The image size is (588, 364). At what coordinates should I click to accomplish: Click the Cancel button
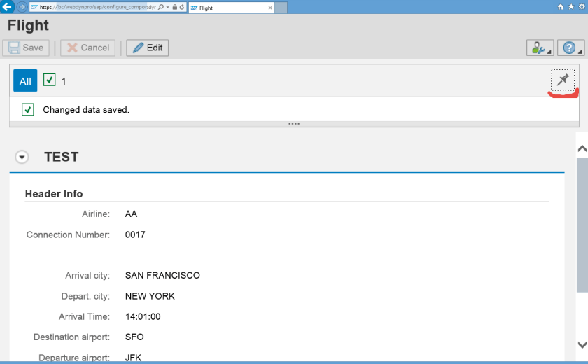click(87, 48)
